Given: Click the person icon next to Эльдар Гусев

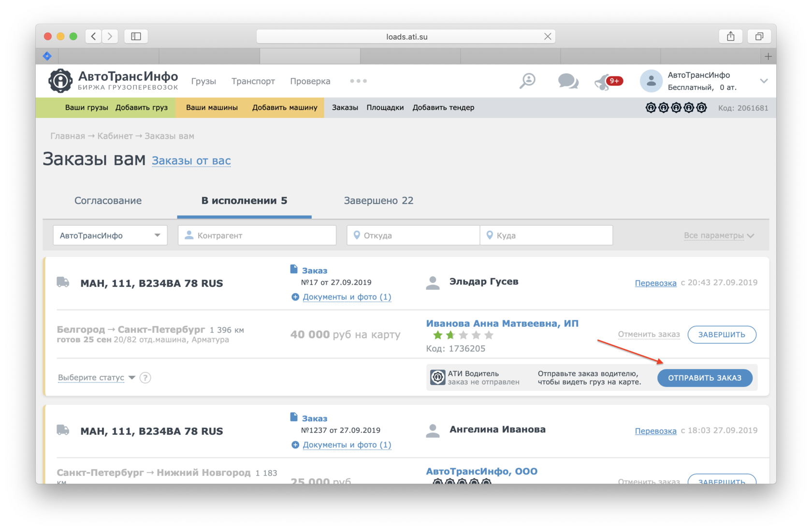Looking at the screenshot, I should (433, 283).
